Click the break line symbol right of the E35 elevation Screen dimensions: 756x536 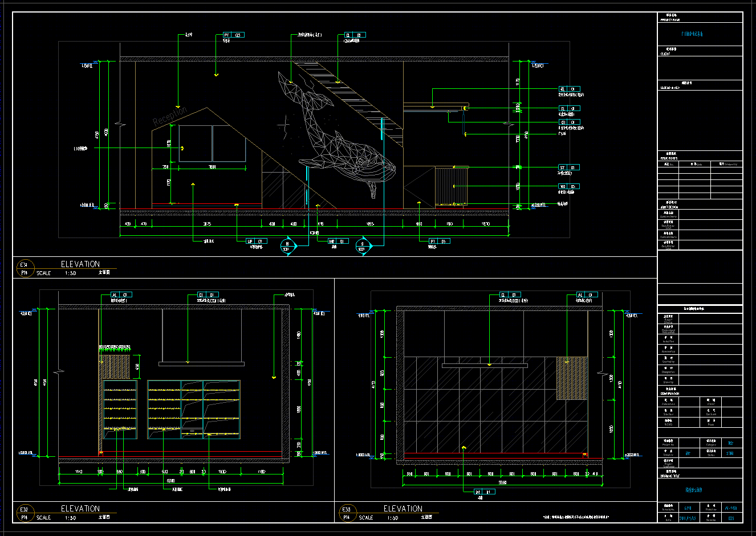click(x=602, y=373)
